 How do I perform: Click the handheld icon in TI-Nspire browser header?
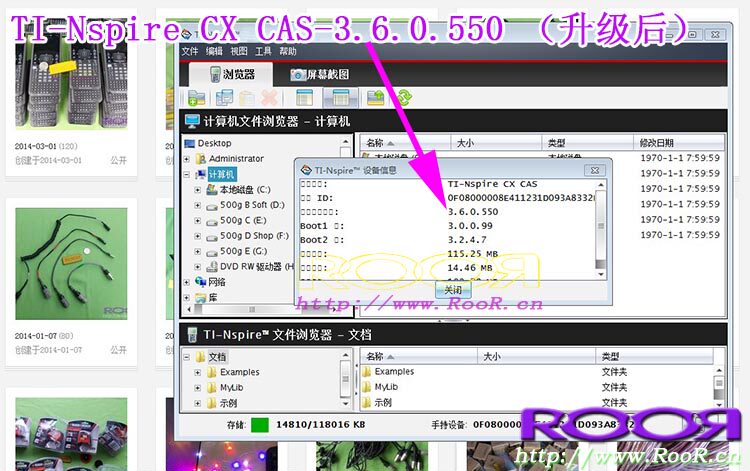point(192,335)
